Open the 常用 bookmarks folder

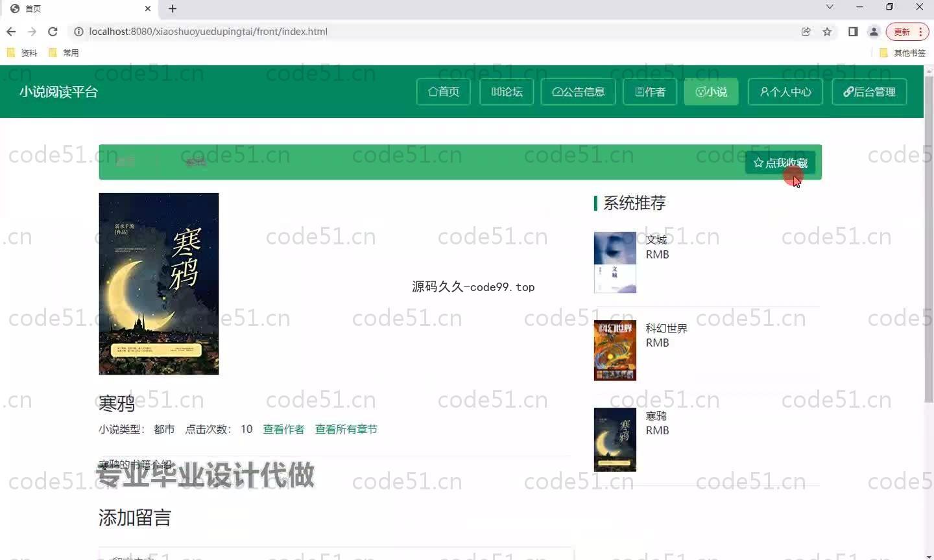64,52
